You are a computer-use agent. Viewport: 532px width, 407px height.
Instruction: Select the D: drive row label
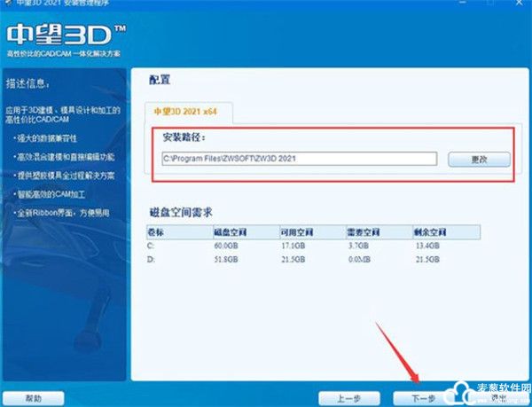click(151, 260)
